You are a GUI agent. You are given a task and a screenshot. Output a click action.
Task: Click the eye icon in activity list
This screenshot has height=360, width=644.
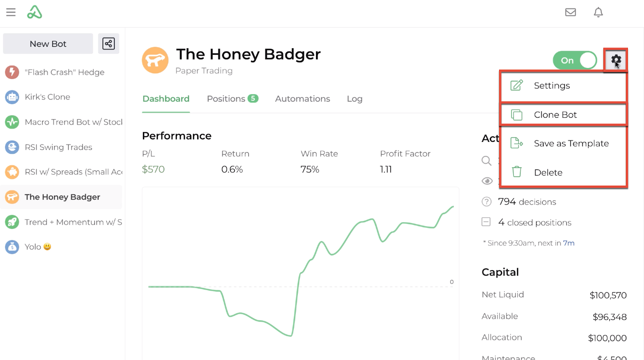[x=487, y=181]
